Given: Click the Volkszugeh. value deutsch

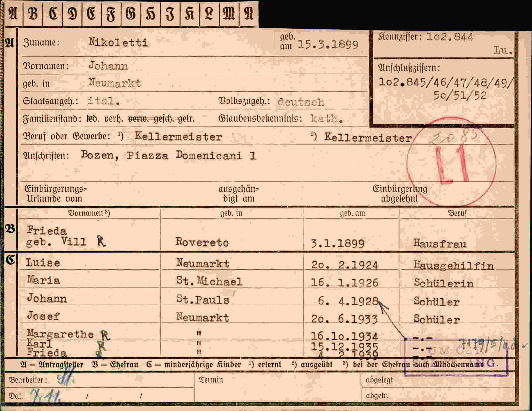Looking at the screenshot, I should (x=301, y=102).
